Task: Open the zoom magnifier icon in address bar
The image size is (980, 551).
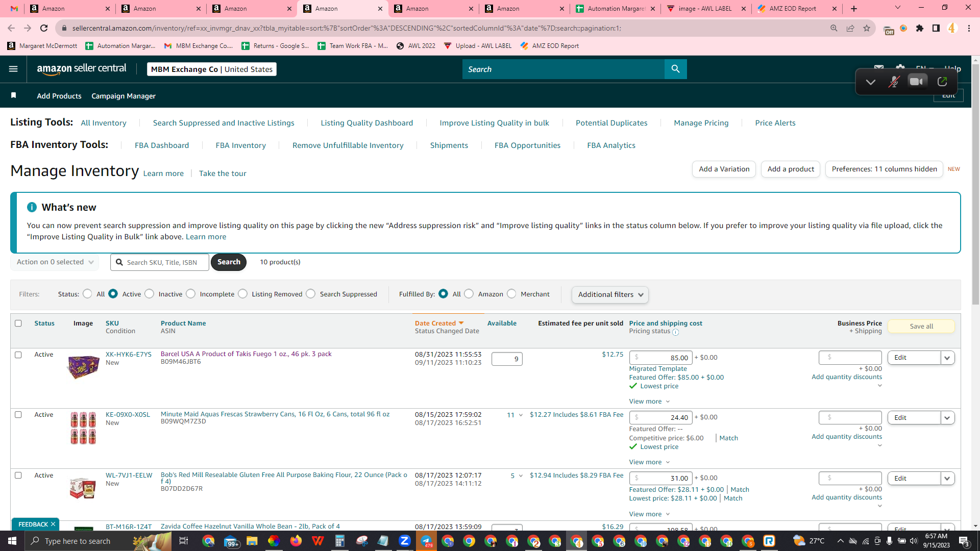Action: coord(834,28)
